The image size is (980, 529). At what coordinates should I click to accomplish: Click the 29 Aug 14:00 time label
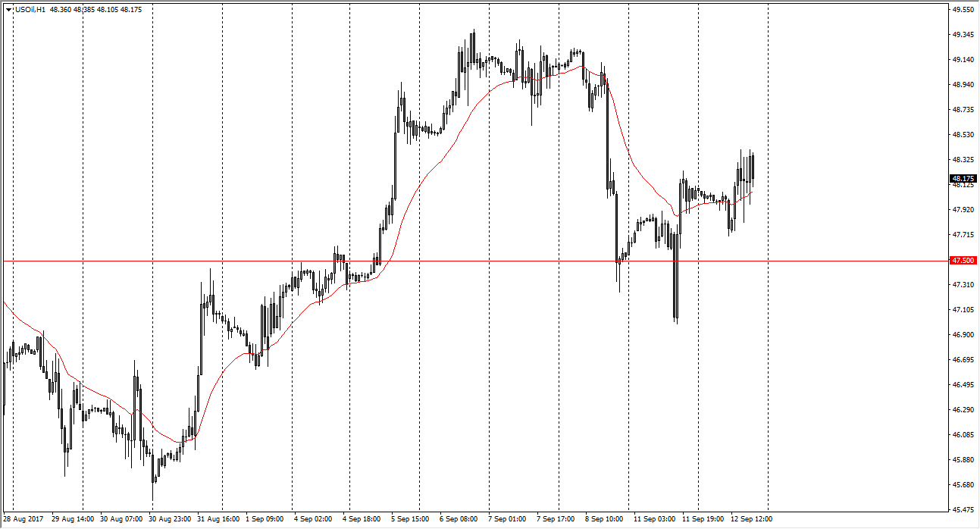74,519
